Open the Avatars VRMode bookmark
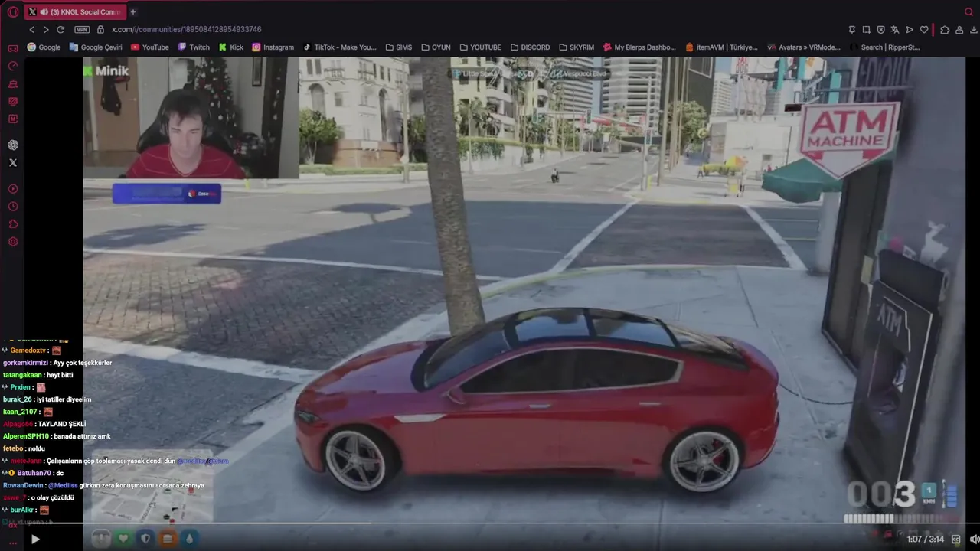The image size is (980, 551). coord(804,47)
